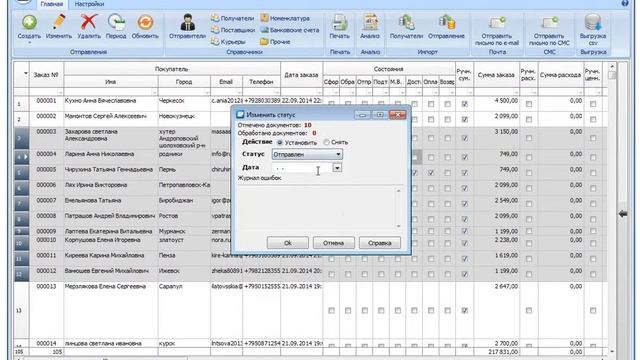The width and height of the screenshot is (640, 360).
Task: Click the table vertical scrollbar thumb
Action: click(x=611, y=75)
